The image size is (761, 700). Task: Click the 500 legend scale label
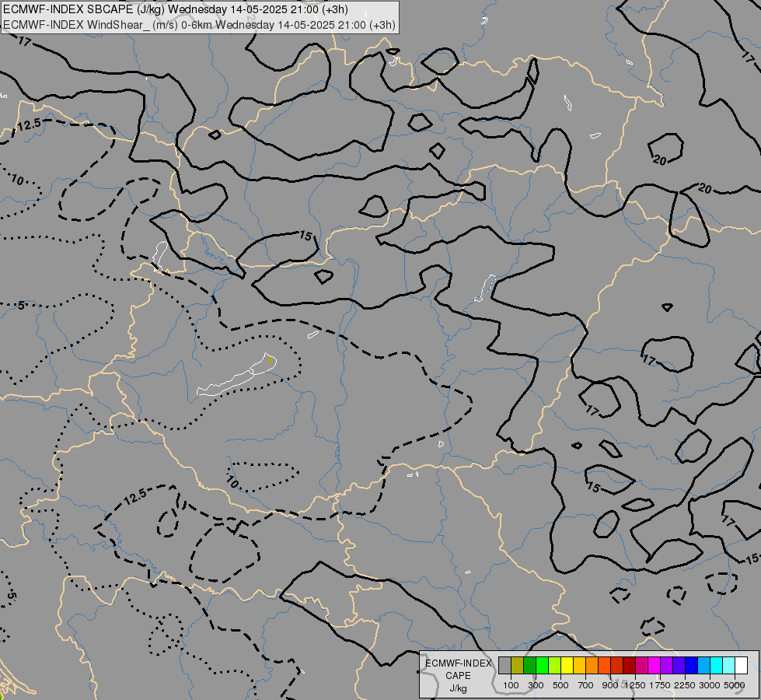560,685
